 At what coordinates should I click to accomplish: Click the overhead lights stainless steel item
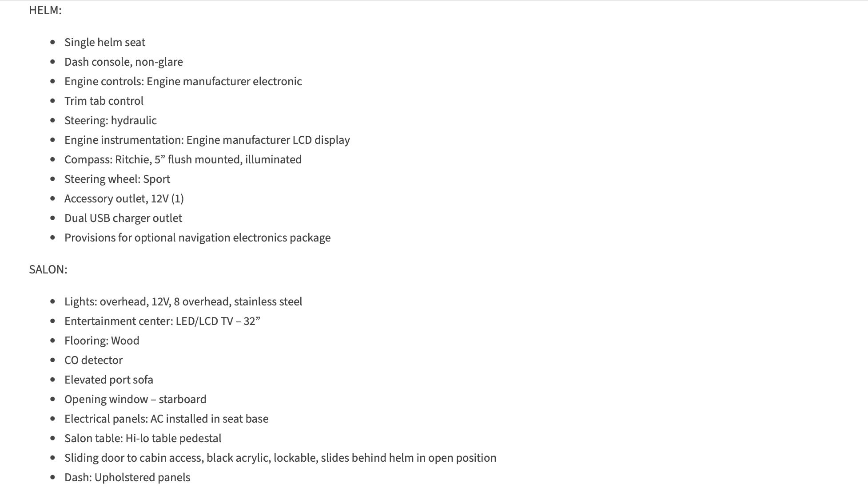point(183,301)
